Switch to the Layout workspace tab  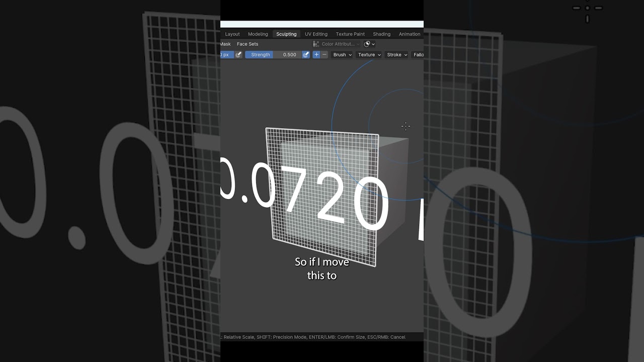(x=232, y=34)
